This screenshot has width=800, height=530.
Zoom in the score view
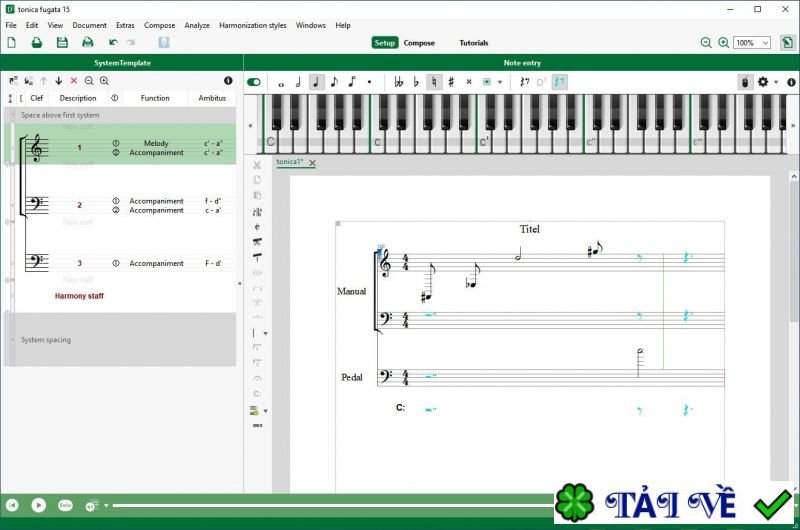tap(723, 43)
